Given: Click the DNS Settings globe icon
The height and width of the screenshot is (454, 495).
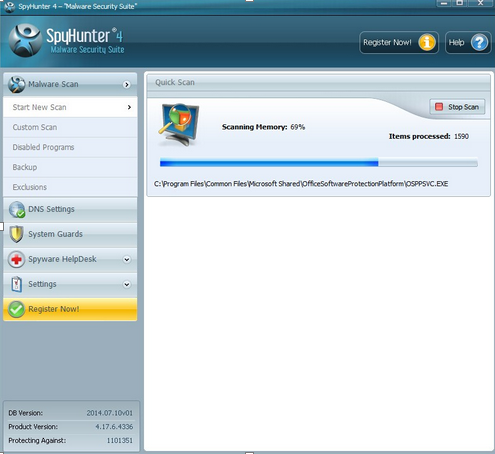Looking at the screenshot, I should tap(17, 209).
